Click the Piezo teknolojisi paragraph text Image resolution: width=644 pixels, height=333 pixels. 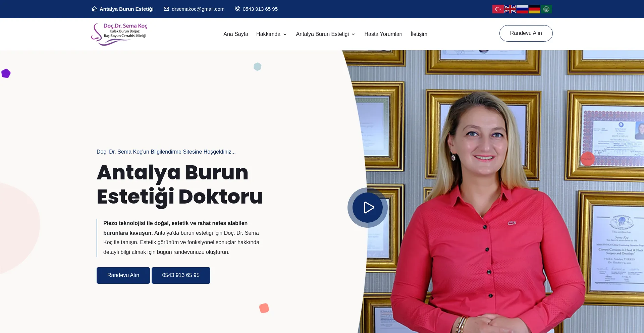181,237
